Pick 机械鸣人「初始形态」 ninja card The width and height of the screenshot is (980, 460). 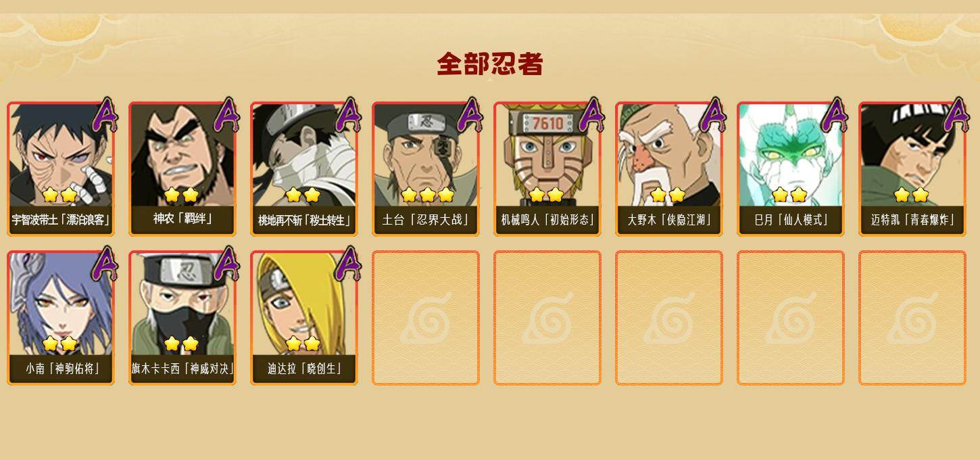click(x=547, y=168)
